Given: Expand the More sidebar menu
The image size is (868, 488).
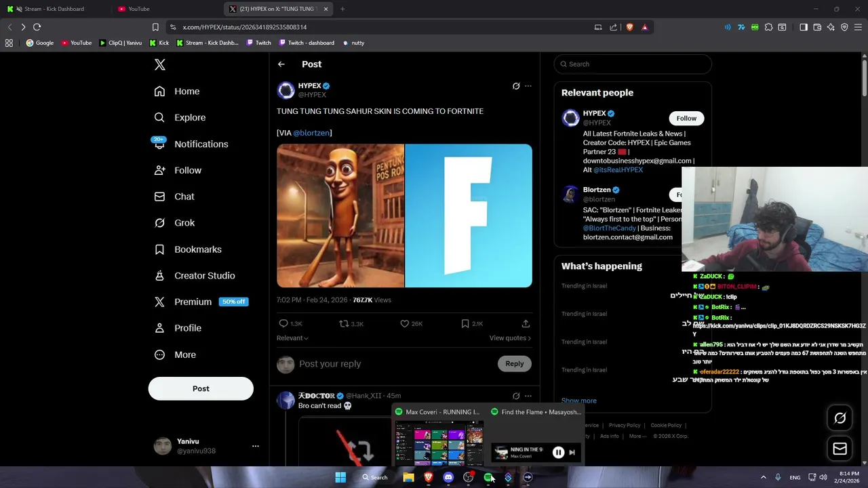Looking at the screenshot, I should tap(175, 354).
